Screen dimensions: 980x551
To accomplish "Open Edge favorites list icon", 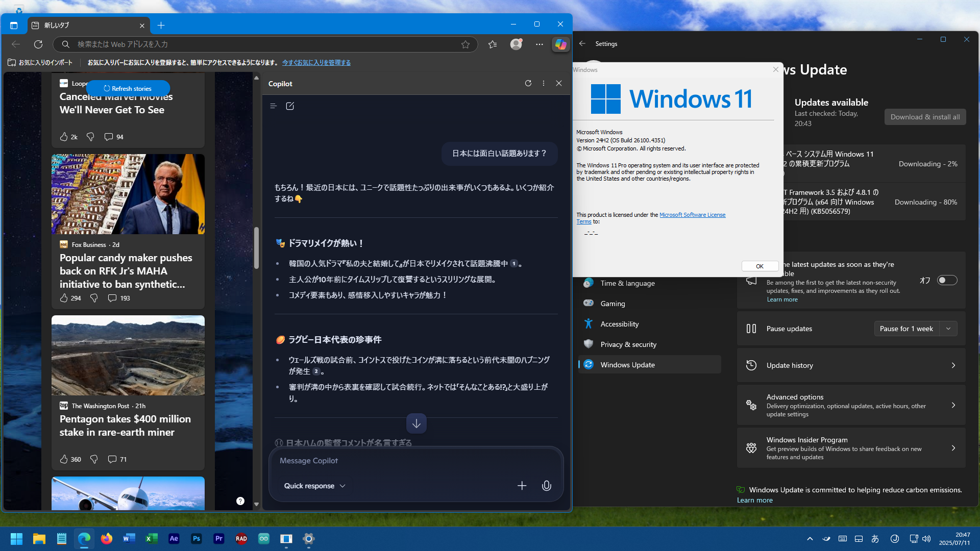I will click(x=493, y=44).
